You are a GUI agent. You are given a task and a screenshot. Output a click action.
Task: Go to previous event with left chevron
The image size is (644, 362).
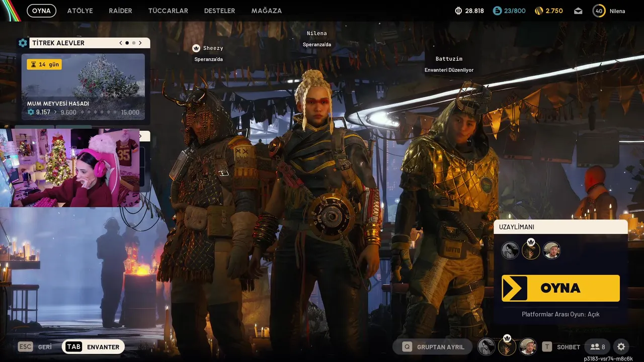(121, 43)
